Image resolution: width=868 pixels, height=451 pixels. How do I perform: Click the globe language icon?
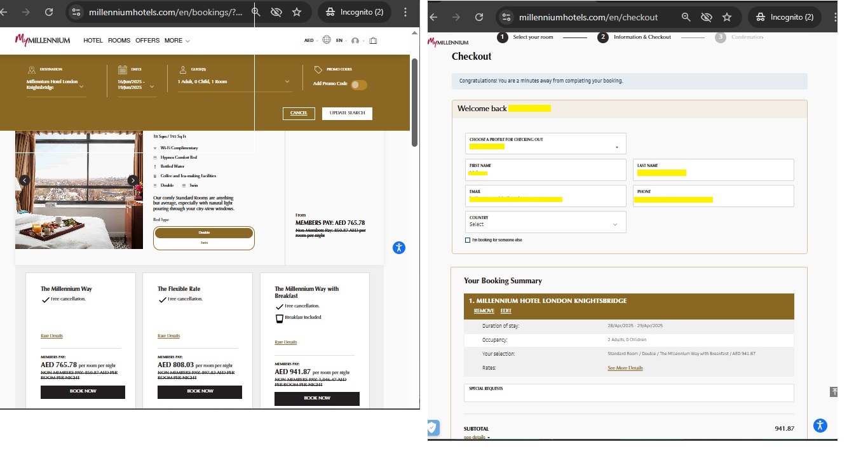[x=327, y=40]
